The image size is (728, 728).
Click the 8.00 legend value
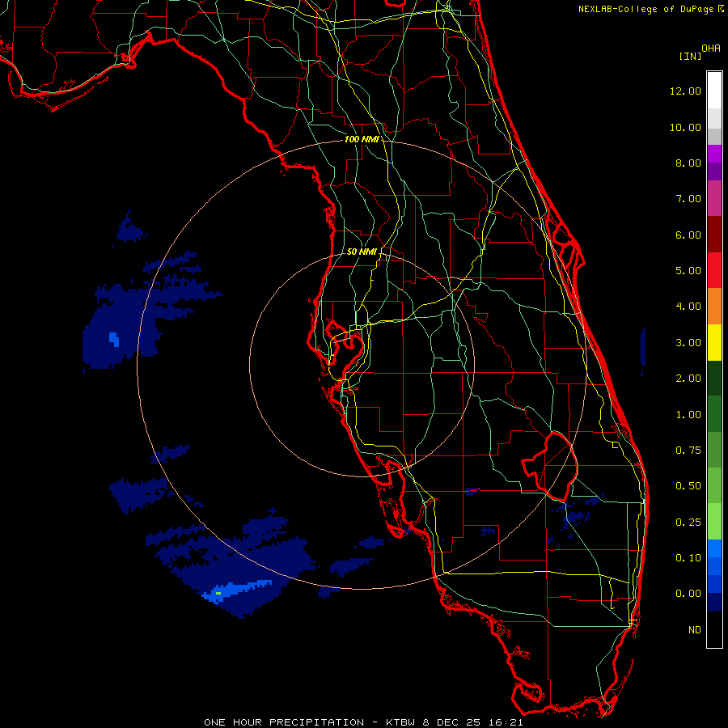click(688, 163)
